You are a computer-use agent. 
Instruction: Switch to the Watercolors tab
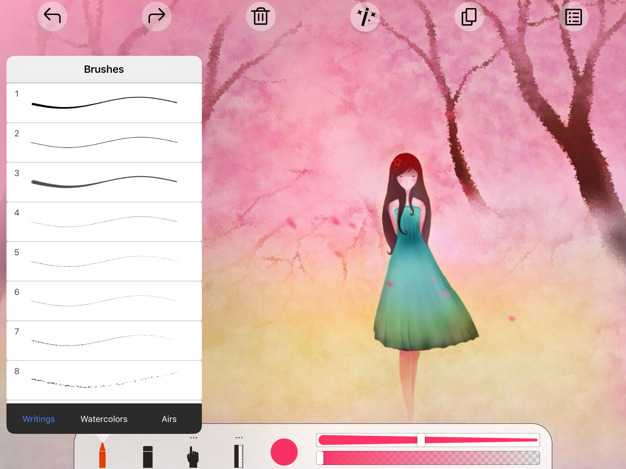pos(104,419)
